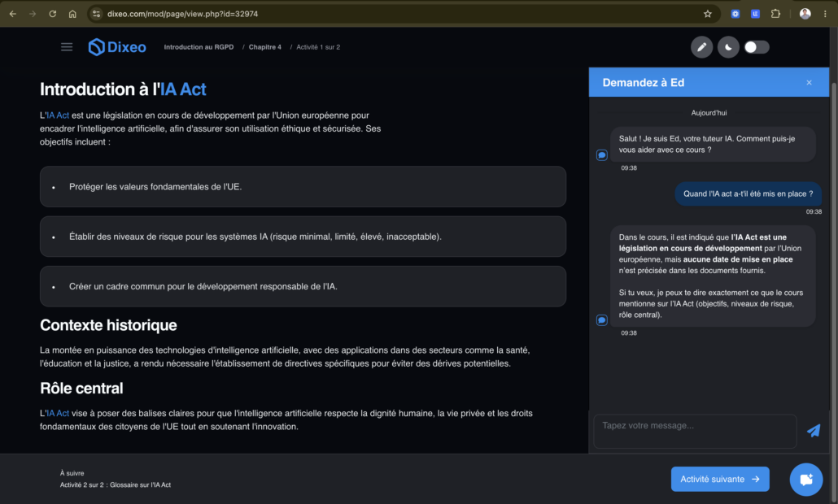This screenshot has width=838, height=504.
Task: Open the browser profile avatar
Action: pos(805,14)
